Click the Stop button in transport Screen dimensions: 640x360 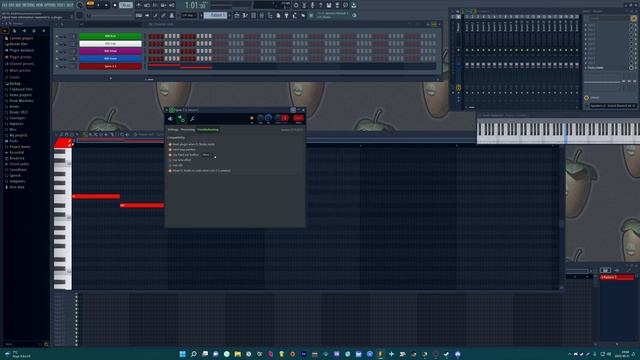[x=107, y=5]
